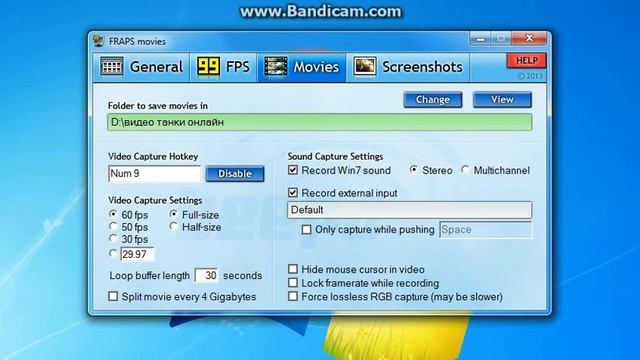
Task: Choose Full-size video capture
Action: click(174, 214)
